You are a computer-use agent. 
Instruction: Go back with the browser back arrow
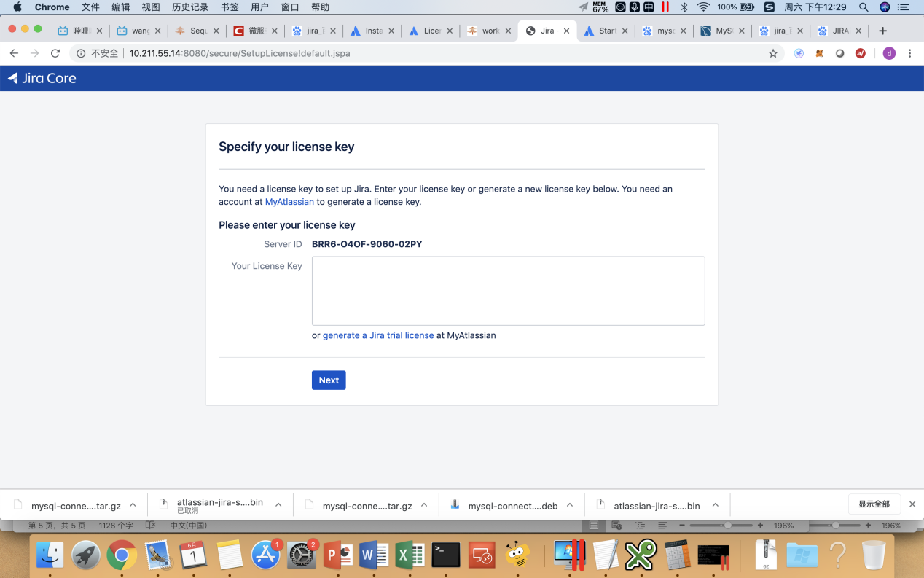click(14, 53)
